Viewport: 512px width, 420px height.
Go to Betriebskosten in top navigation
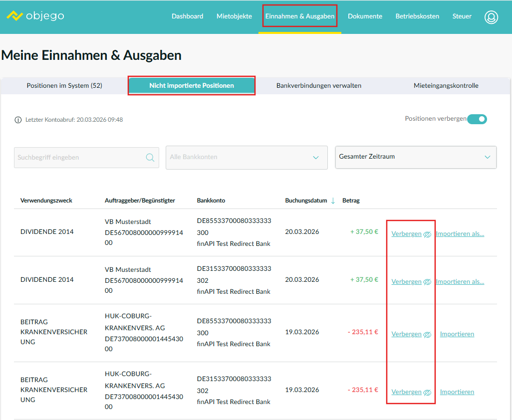417,16
